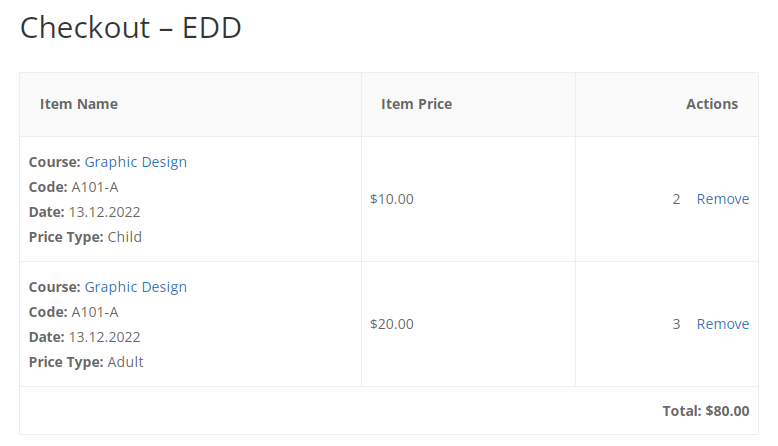Screen dimensions: 778x446
Task: Open Graphic Design link in Adult row
Action: tap(135, 287)
